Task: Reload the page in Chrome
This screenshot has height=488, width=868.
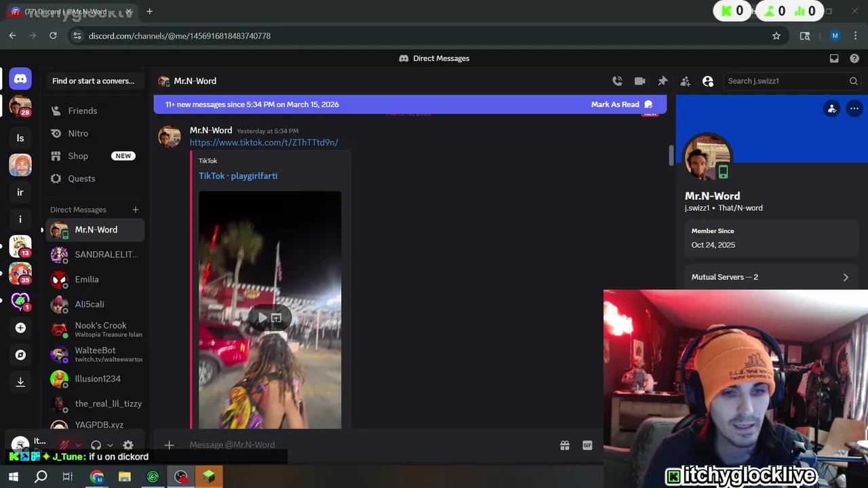Action: click(53, 36)
